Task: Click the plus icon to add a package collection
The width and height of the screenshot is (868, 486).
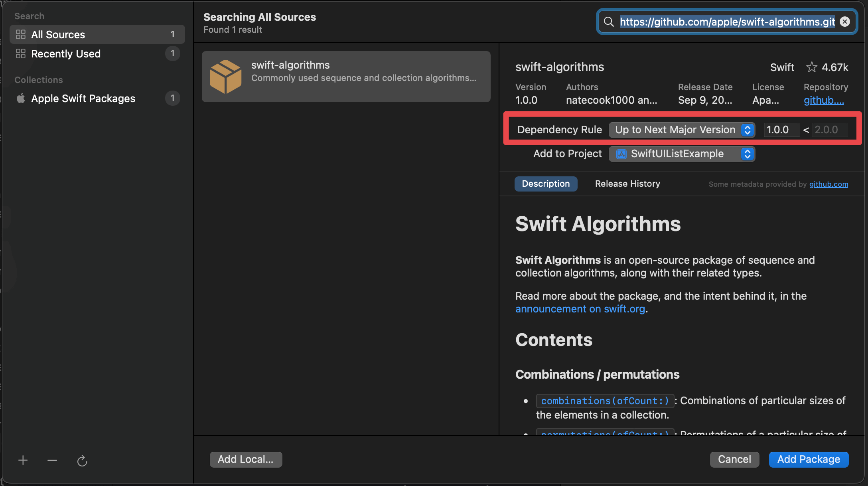Action: coord(23,460)
